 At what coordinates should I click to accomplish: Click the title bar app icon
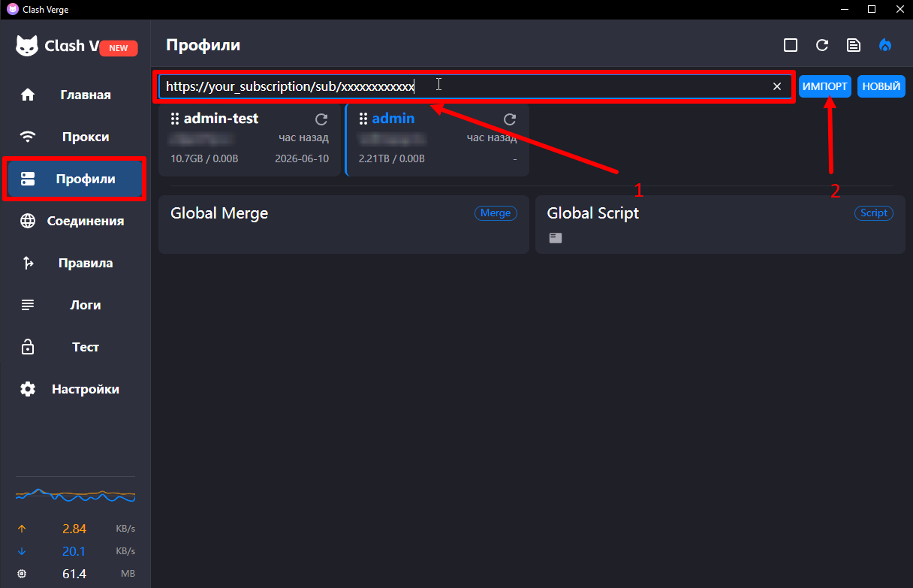click(12, 9)
